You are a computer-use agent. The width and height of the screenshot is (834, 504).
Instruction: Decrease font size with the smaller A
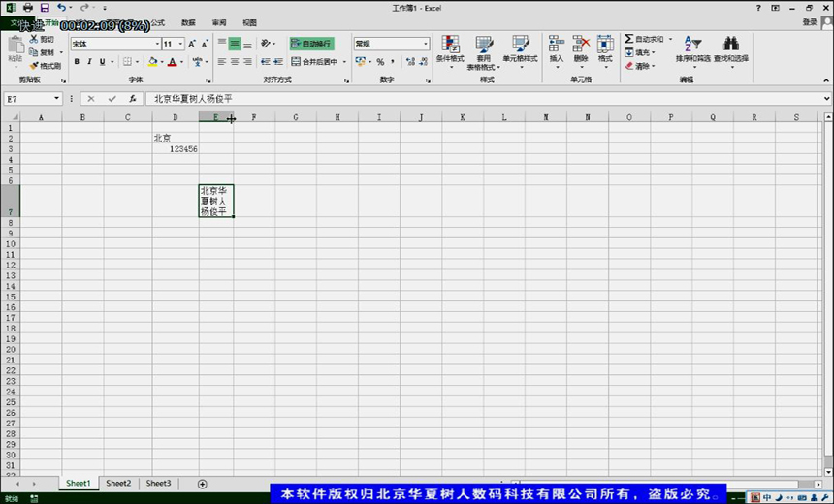[205, 44]
